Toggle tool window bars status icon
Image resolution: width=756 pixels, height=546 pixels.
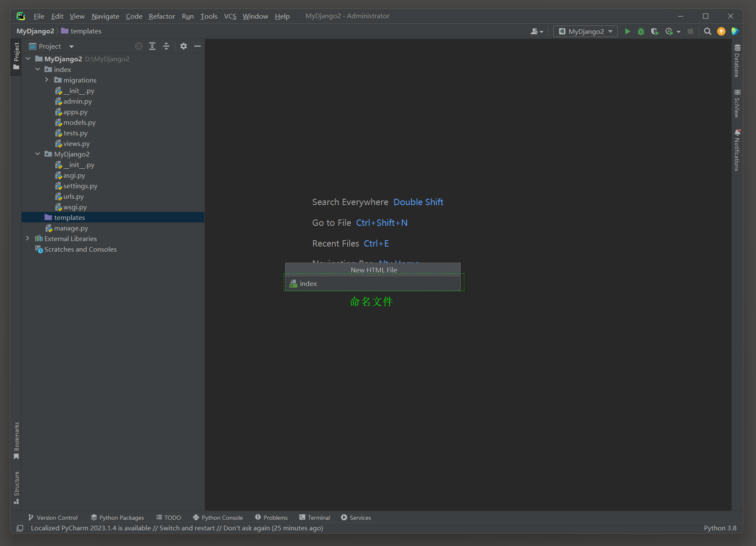pyautogui.click(x=19, y=528)
